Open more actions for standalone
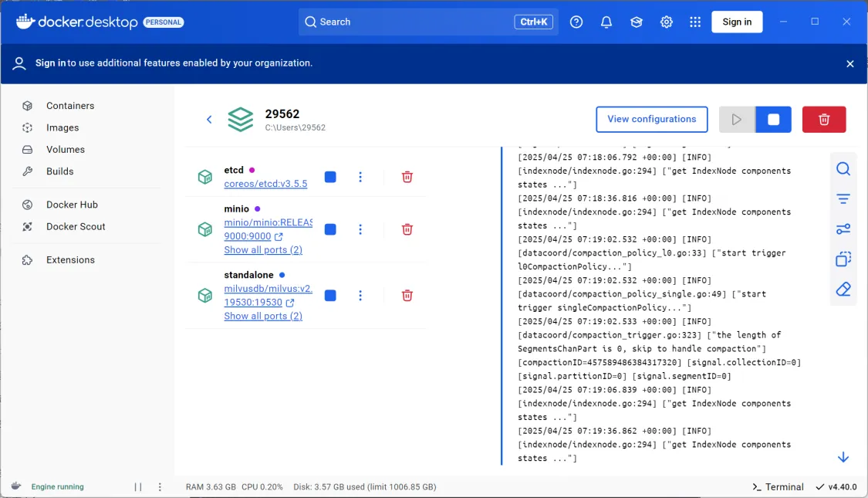Image resolution: width=868 pixels, height=498 pixels. click(x=360, y=295)
